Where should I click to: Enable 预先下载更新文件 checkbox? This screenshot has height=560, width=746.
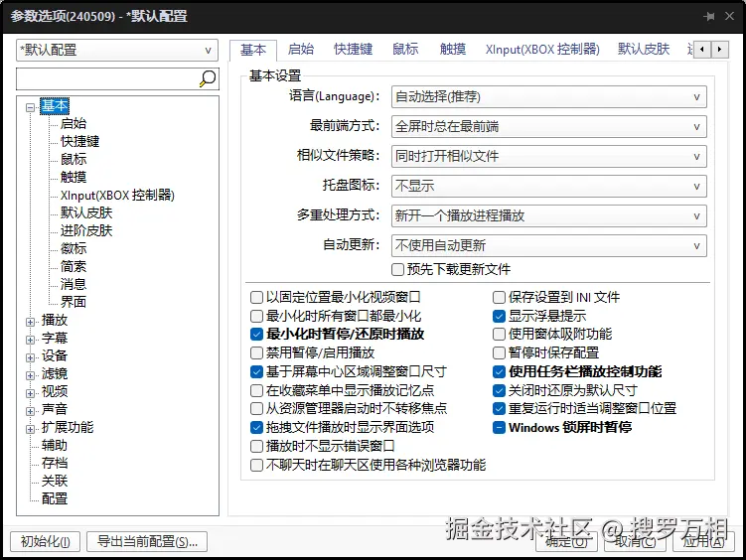[397, 269]
